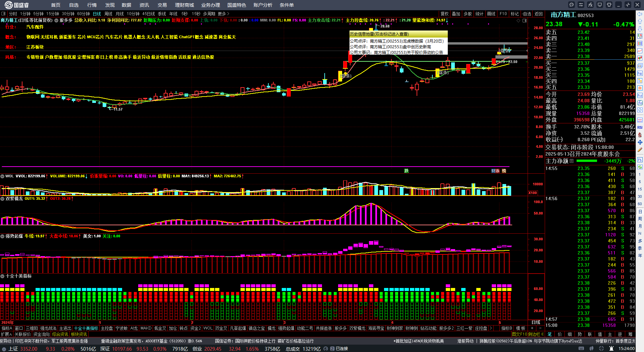Open 综合资讯 general news
This screenshot has height=352, width=644.
(60, 334)
